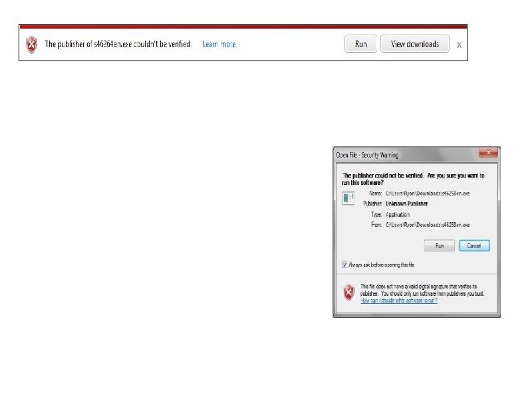The width and height of the screenshot is (532, 399).
Task: Click the Application type label
Action: 395,214
